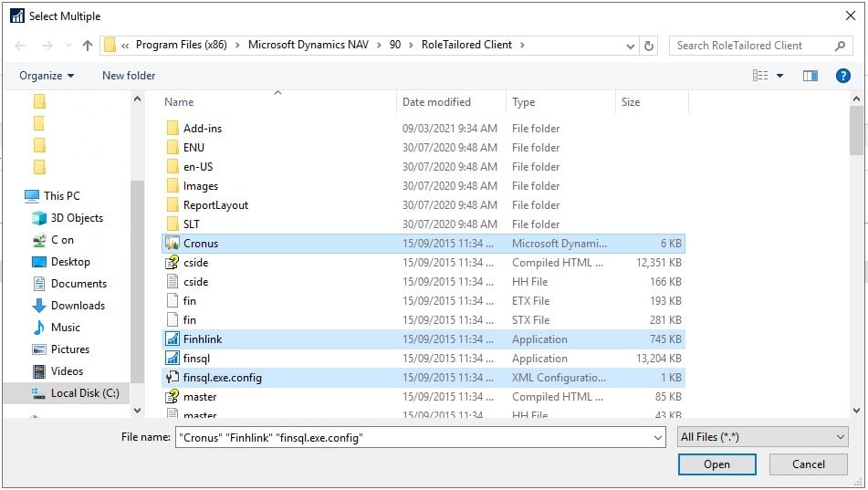Expand chevron after Microsoft Dynamics NAV breadcrumb
868x490 pixels.
click(379, 45)
